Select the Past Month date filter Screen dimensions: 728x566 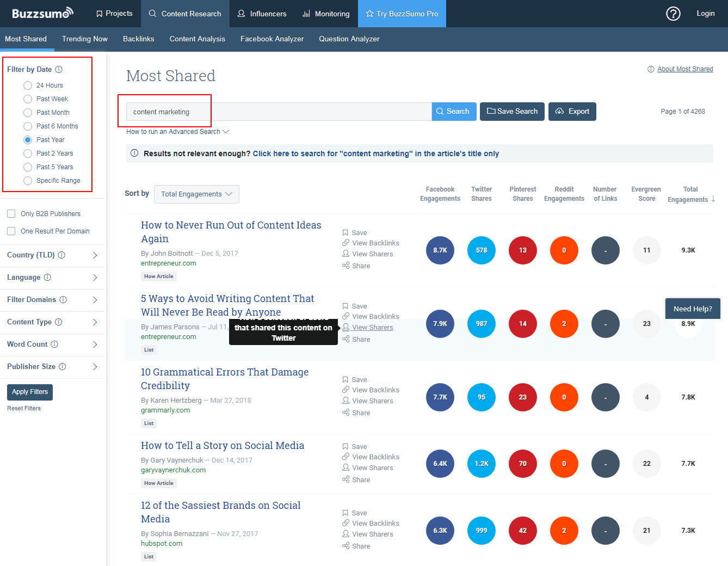28,113
